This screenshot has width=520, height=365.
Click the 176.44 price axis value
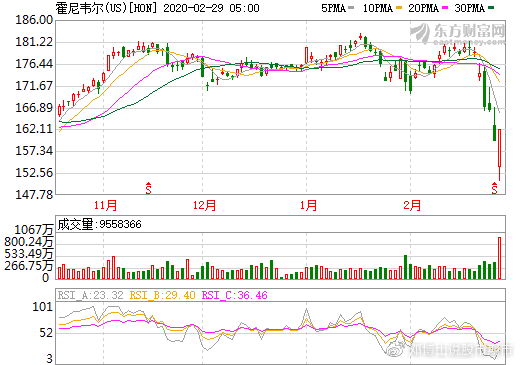[x=34, y=64]
